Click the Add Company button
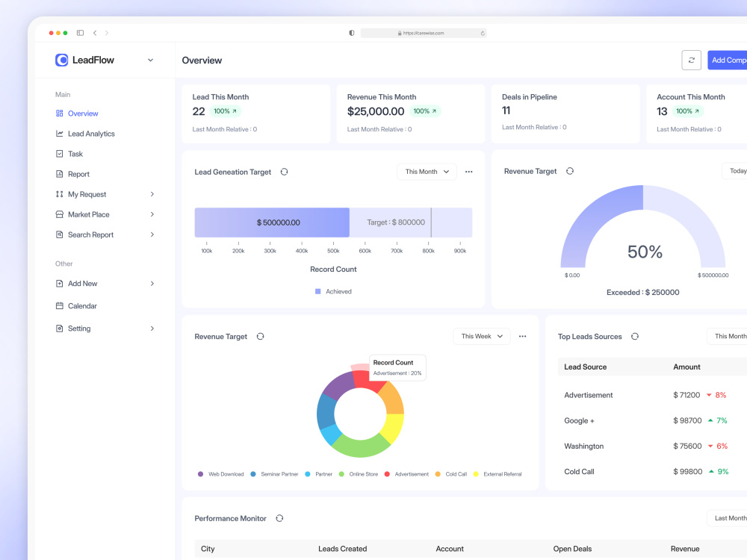Screen dimensions: 747x560 (728, 60)
